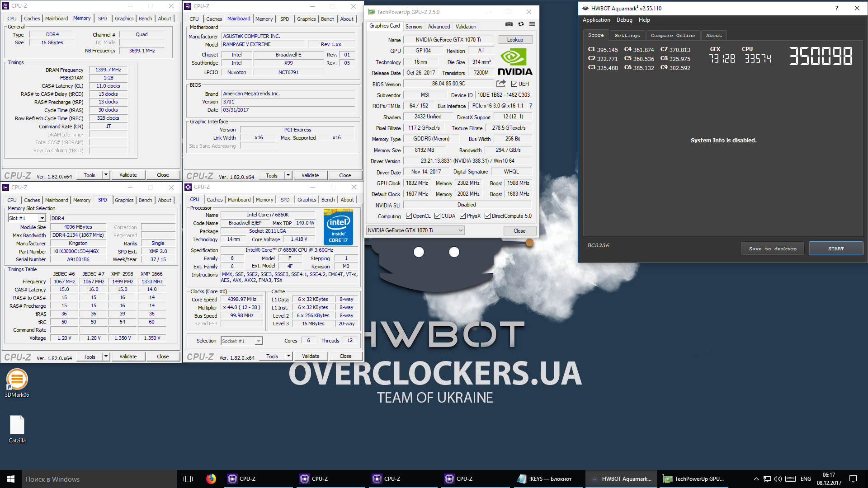Screen dimensions: 868x488
Task: Toggle CUDA checkbox
Action: click(x=437, y=216)
